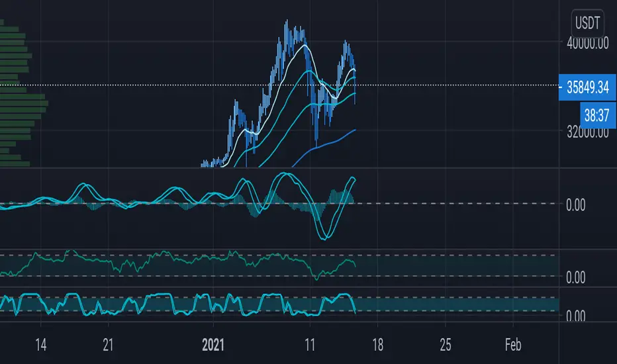Select the MACD histogram trough below zero
This screenshot has height=364, width=617.
coord(318,212)
